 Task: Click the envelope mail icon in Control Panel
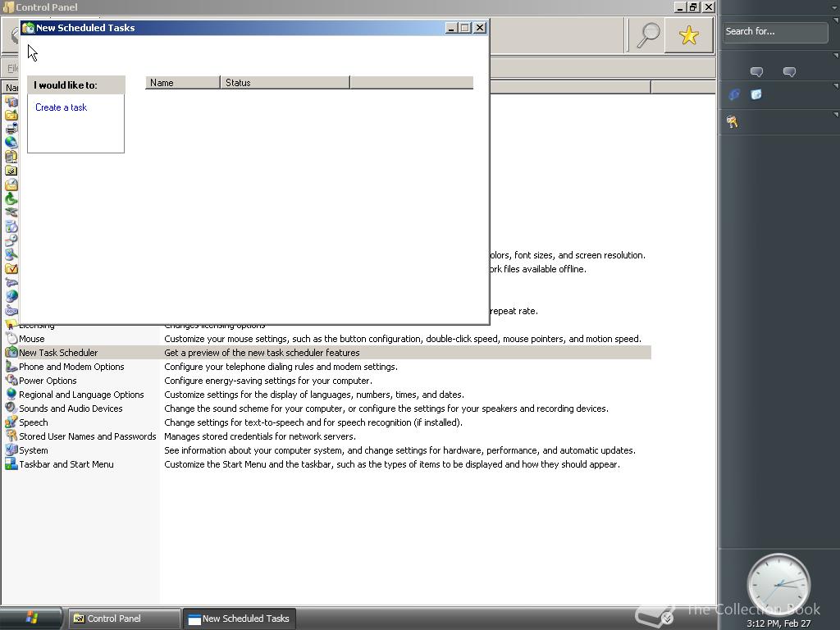11,185
